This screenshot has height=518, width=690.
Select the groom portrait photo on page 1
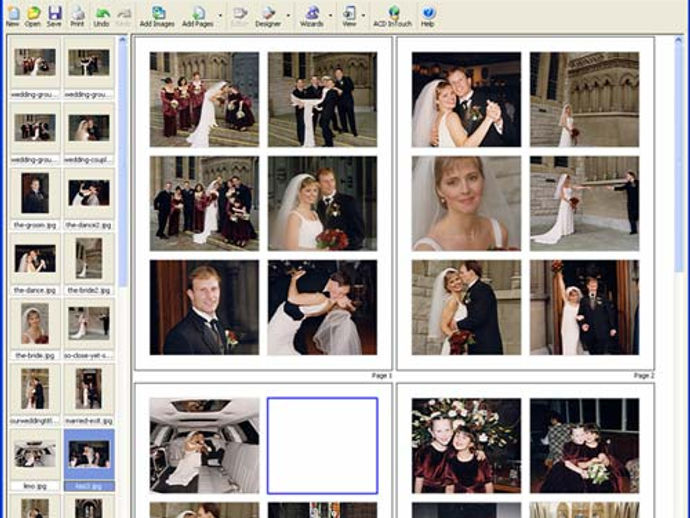coord(205,307)
